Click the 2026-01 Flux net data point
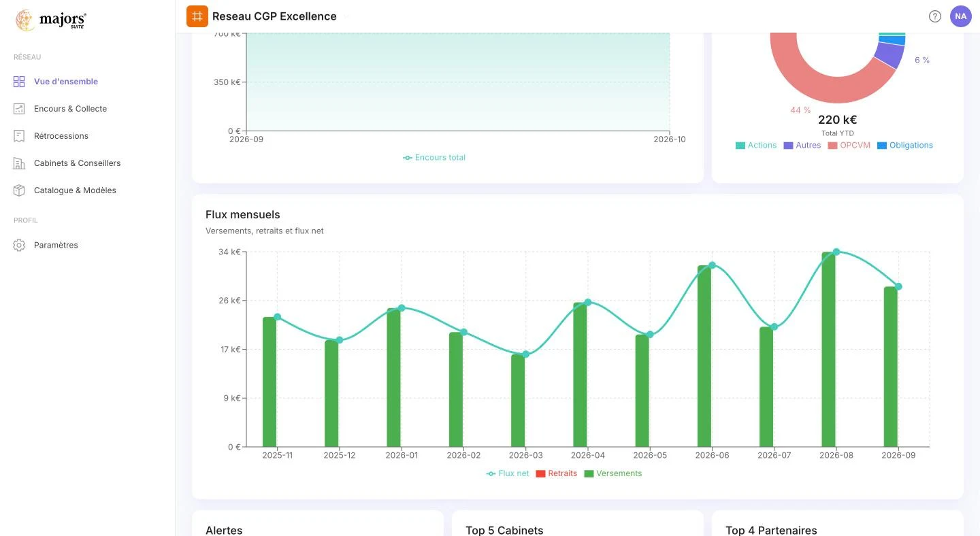 (x=402, y=308)
